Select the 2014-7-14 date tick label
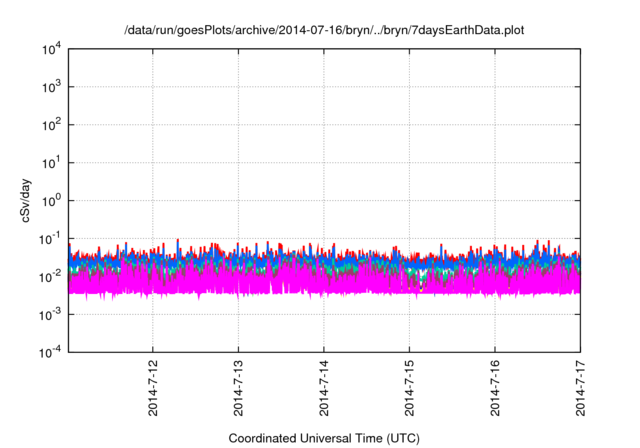Viewport: 640px width, 448px height. coord(324,388)
